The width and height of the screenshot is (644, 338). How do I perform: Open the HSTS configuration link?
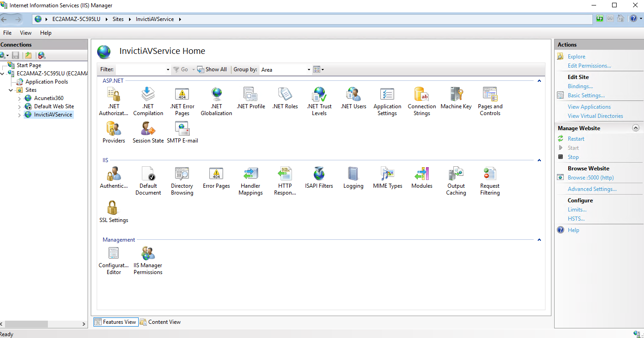576,219
